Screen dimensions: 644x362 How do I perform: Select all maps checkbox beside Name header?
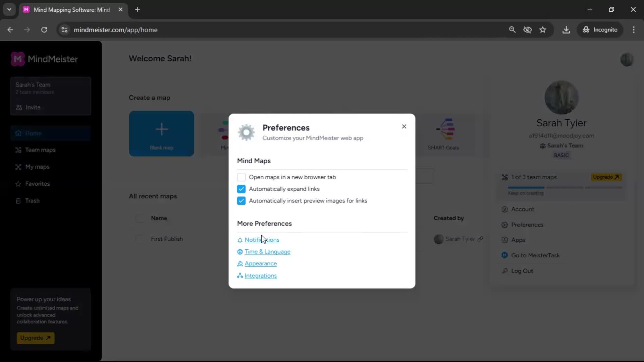tap(140, 218)
